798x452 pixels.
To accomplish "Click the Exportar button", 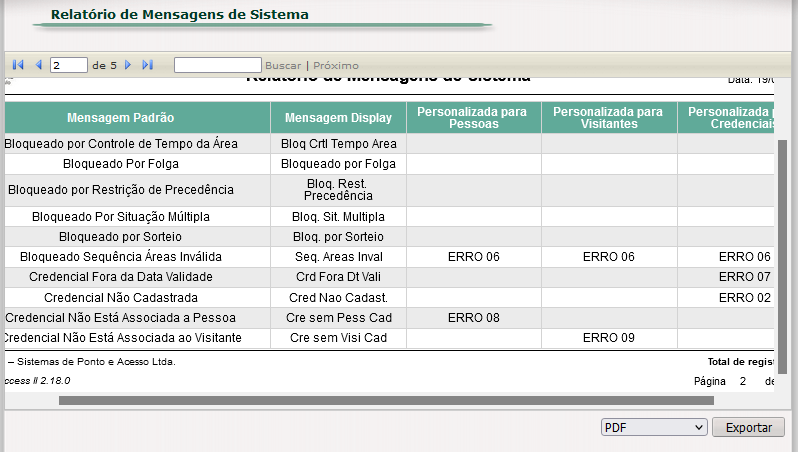I will tap(749, 428).
